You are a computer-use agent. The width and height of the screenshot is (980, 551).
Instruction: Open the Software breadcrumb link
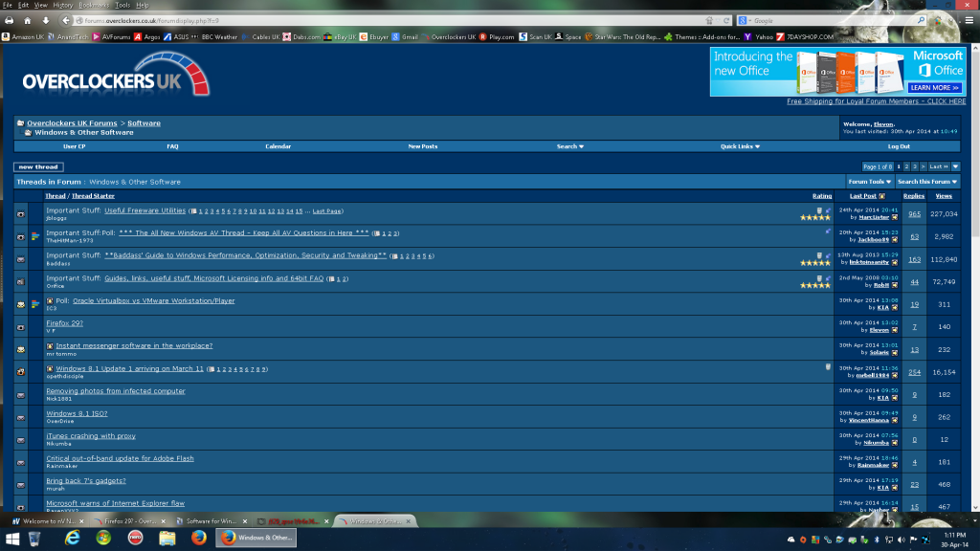tap(144, 123)
